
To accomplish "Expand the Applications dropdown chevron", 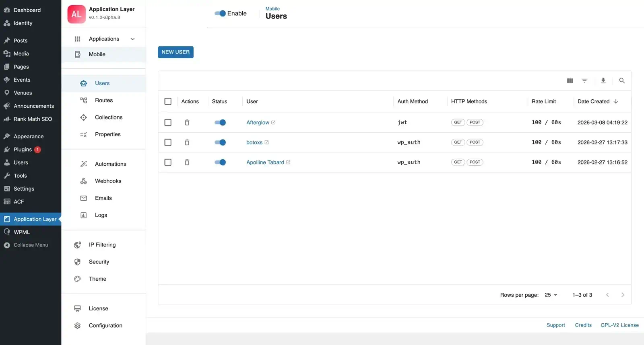I will [132, 39].
